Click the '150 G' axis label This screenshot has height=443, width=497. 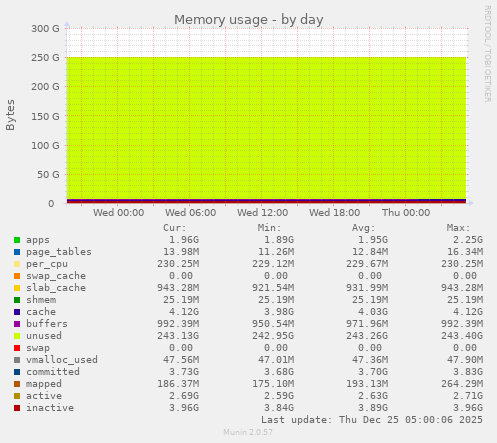tap(45, 116)
